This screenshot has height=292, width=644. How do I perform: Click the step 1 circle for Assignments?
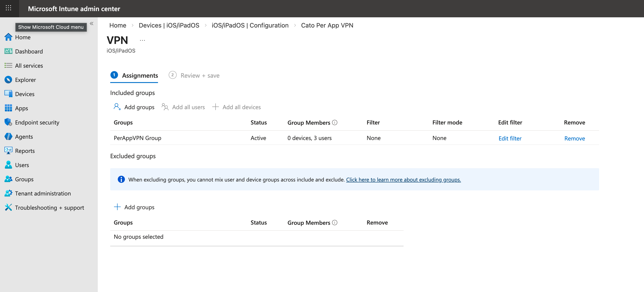click(x=114, y=75)
